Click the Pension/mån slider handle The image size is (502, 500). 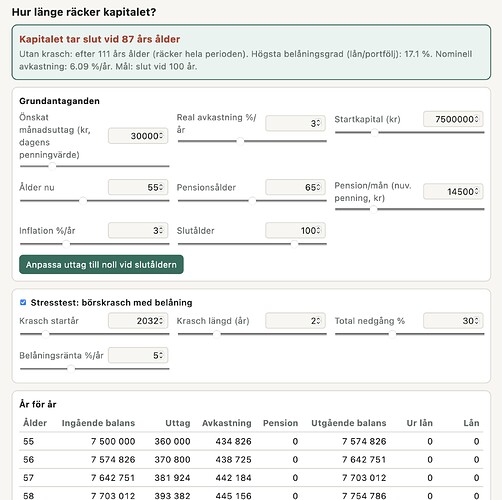click(x=374, y=209)
